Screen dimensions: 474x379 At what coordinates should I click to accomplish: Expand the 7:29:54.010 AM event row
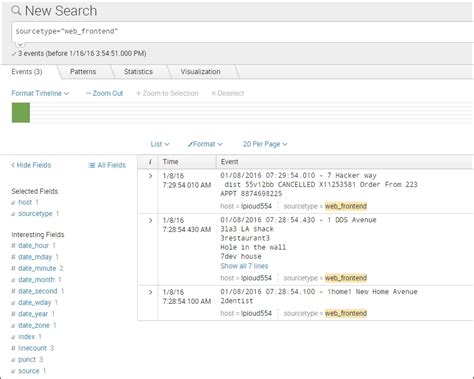[x=150, y=176]
